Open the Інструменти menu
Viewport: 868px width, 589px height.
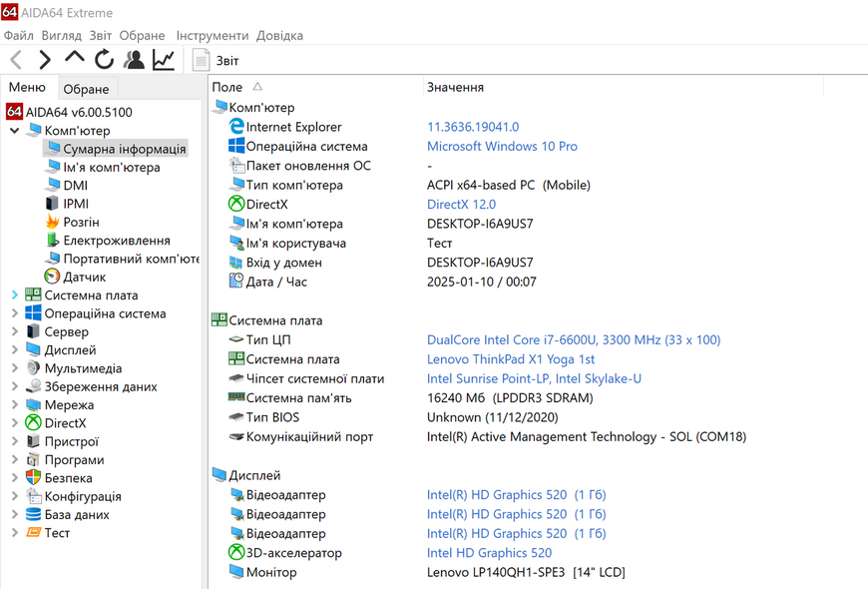213,36
